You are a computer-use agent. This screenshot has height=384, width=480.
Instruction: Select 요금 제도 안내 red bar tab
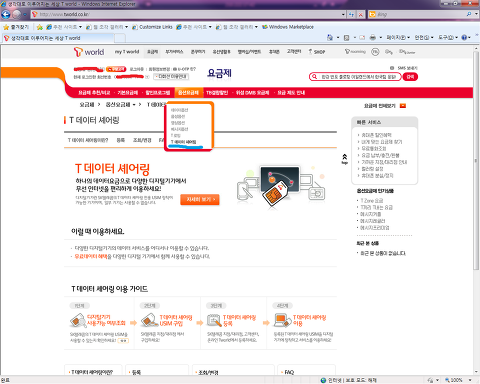(291, 93)
